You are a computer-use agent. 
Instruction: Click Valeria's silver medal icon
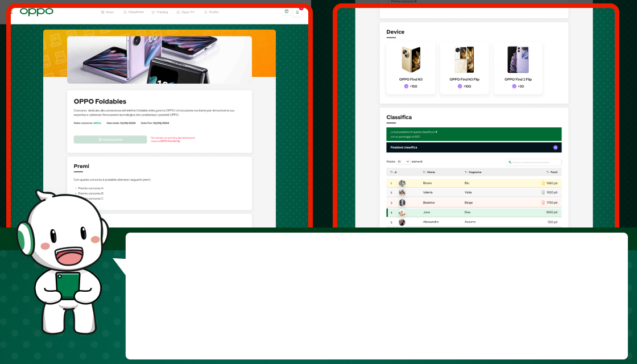(544, 193)
